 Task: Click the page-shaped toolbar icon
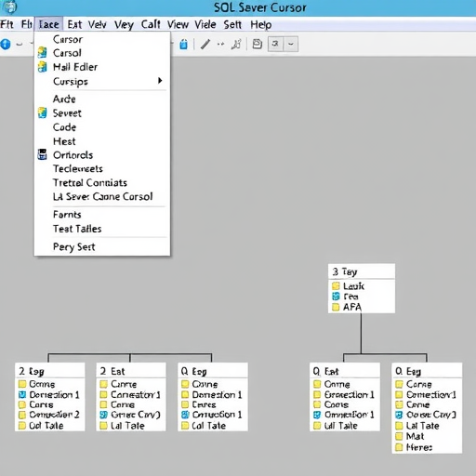point(257,44)
